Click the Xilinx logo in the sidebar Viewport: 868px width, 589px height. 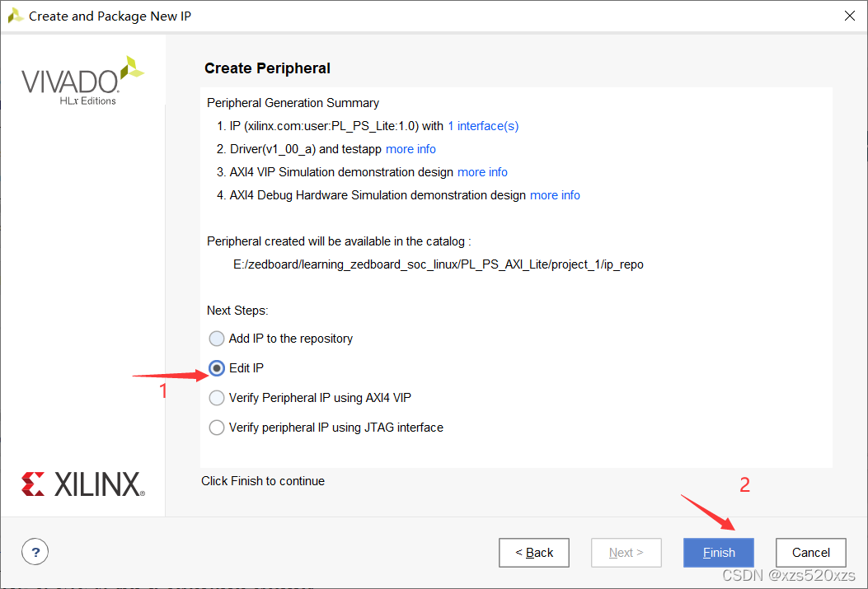point(83,484)
